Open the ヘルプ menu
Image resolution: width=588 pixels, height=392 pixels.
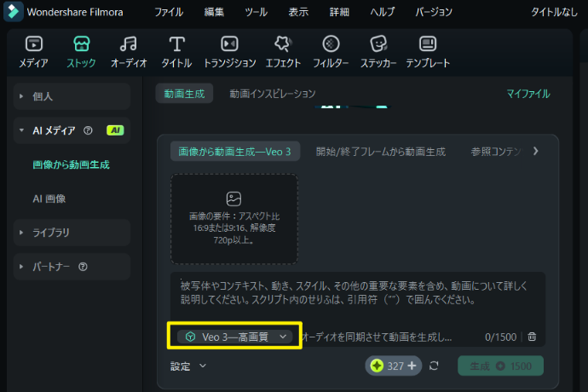click(x=383, y=12)
